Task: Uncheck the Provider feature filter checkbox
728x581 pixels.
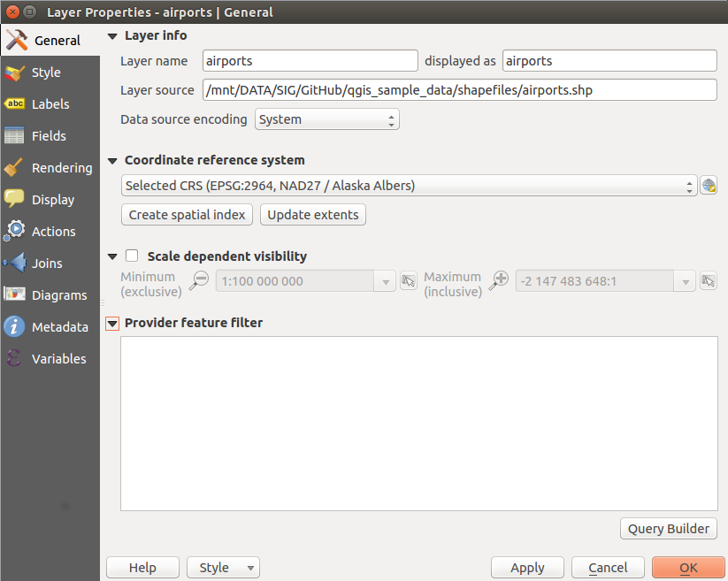Action: click(x=111, y=323)
